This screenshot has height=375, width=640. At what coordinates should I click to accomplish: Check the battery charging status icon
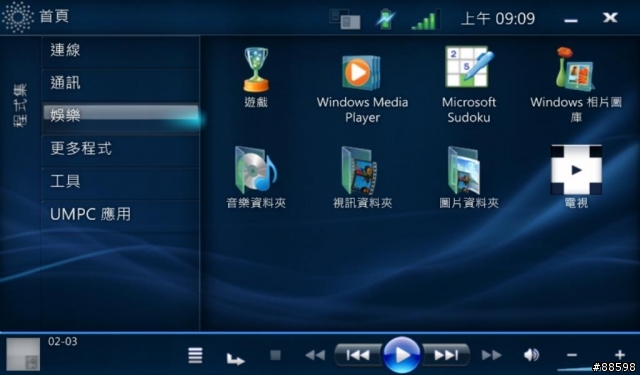click(x=385, y=19)
